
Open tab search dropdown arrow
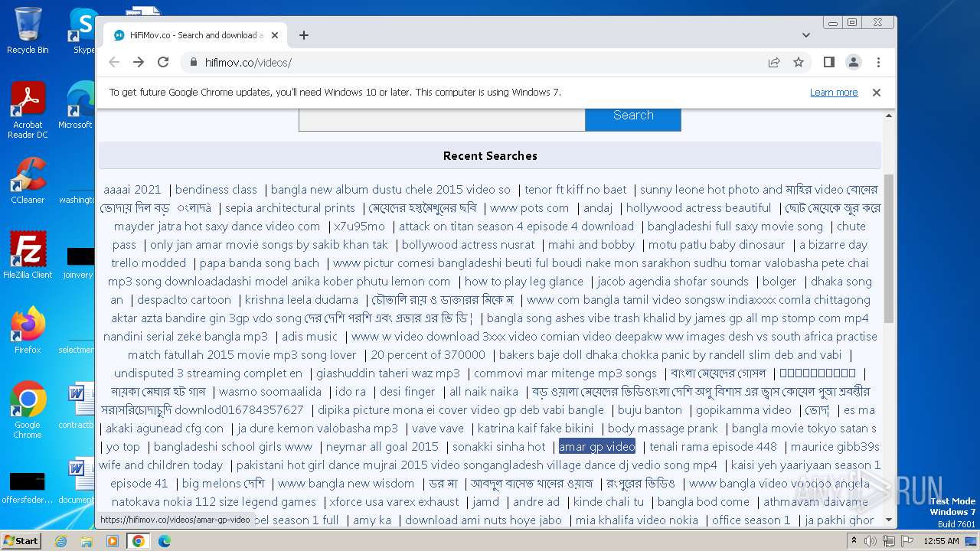806,35
